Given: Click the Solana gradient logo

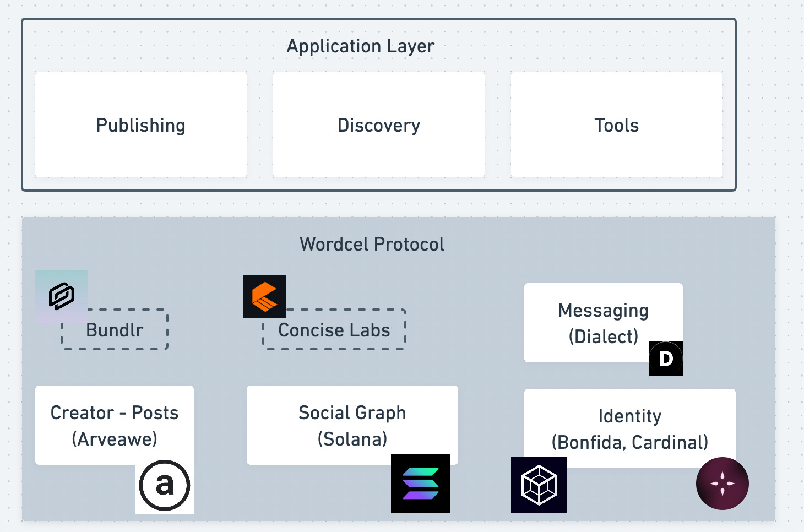Looking at the screenshot, I should click(x=421, y=484).
